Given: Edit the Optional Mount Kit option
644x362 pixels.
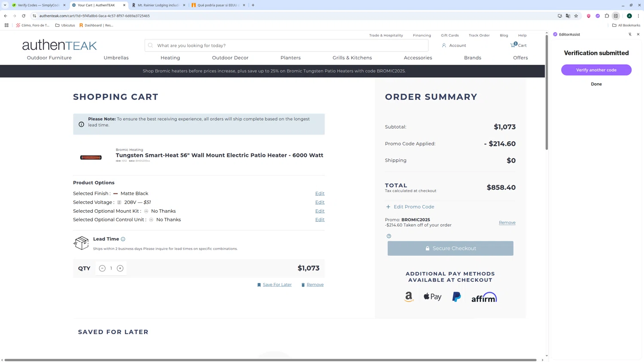Looking at the screenshot, I should (x=320, y=211).
